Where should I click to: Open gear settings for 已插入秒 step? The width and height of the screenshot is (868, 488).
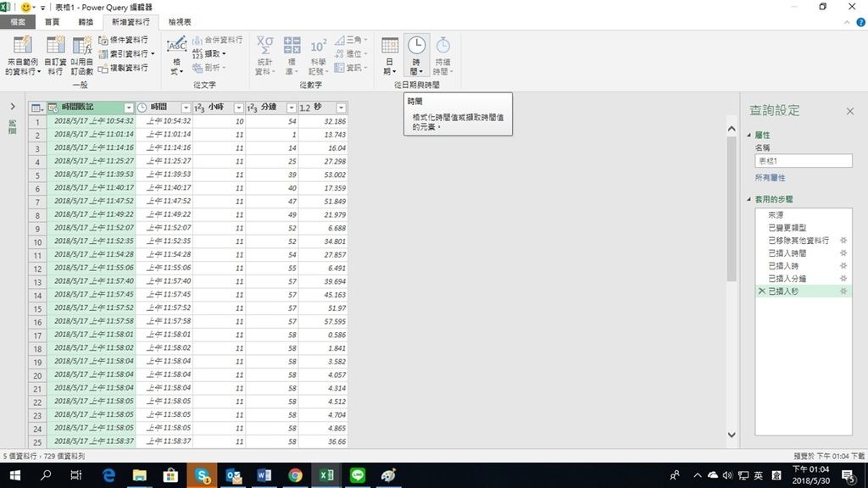pyautogui.click(x=843, y=291)
